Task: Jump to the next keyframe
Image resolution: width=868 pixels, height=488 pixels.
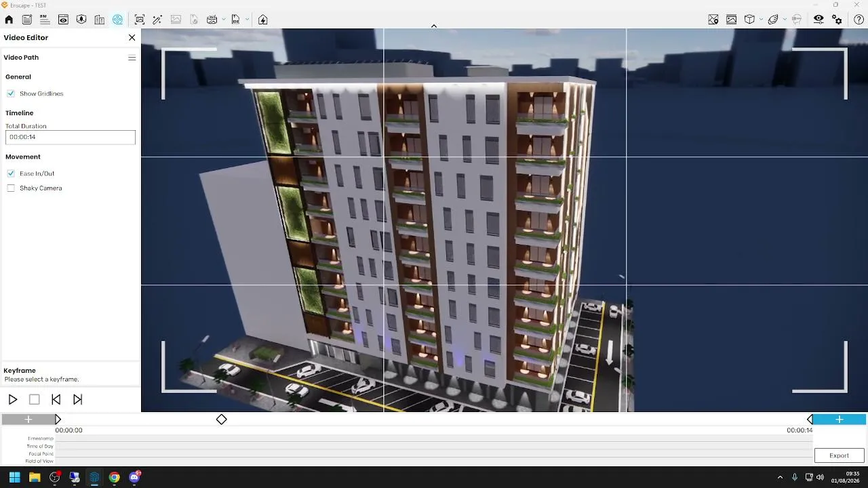Action: click(x=78, y=400)
